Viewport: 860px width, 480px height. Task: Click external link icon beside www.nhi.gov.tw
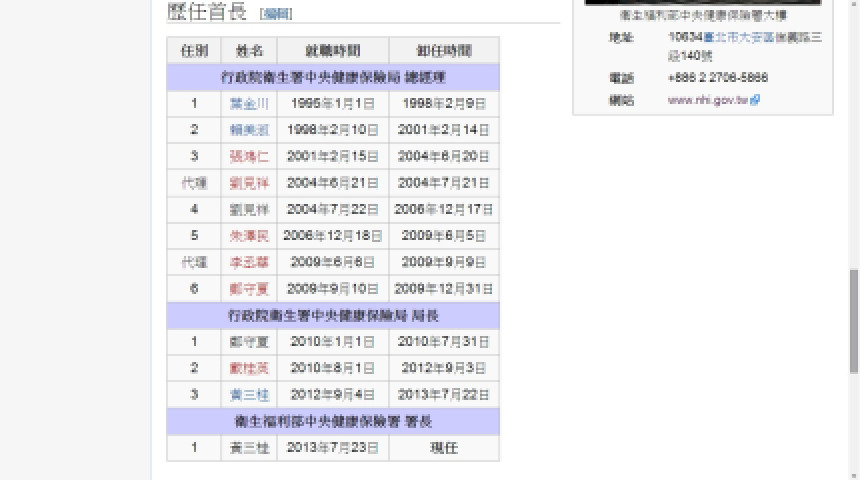click(x=756, y=100)
